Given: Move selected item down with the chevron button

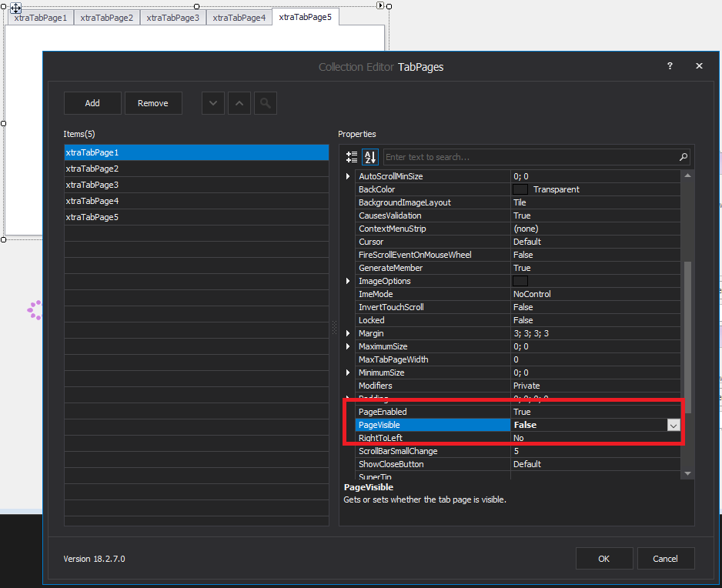Looking at the screenshot, I should [x=212, y=102].
